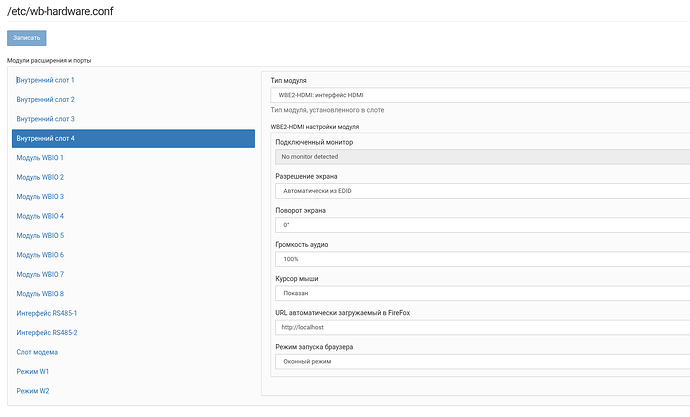Viewport: 690px width, 417px height.
Task: Open Разрешение экрана dropdown
Action: (480, 190)
